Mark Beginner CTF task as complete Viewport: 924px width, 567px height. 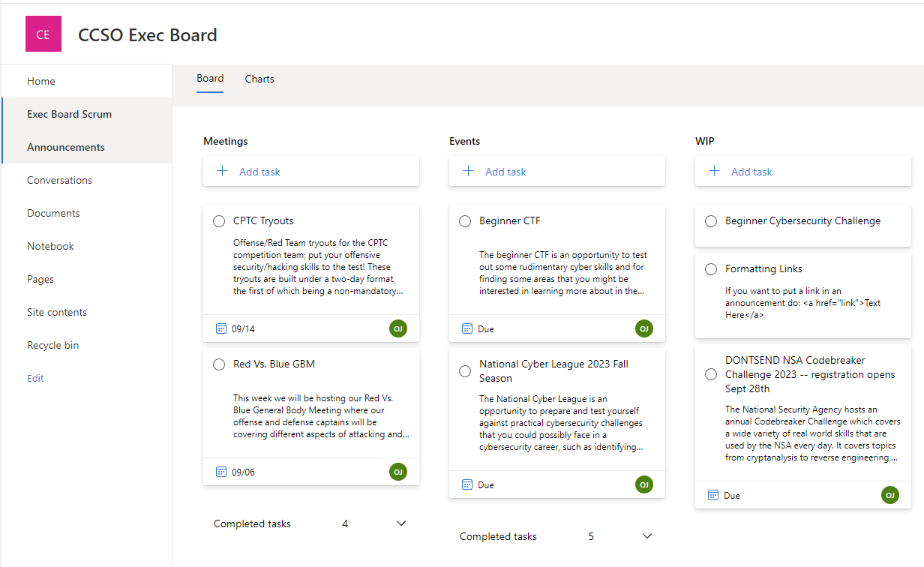pyautogui.click(x=465, y=220)
